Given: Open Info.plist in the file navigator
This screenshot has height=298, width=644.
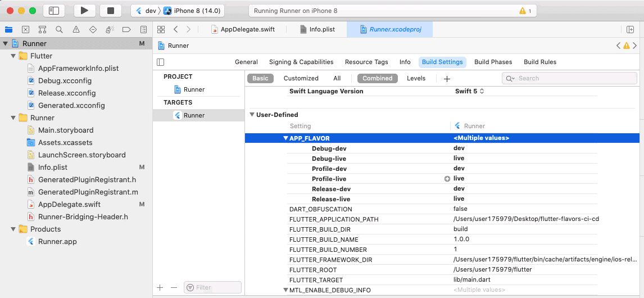Looking at the screenshot, I should (53, 167).
